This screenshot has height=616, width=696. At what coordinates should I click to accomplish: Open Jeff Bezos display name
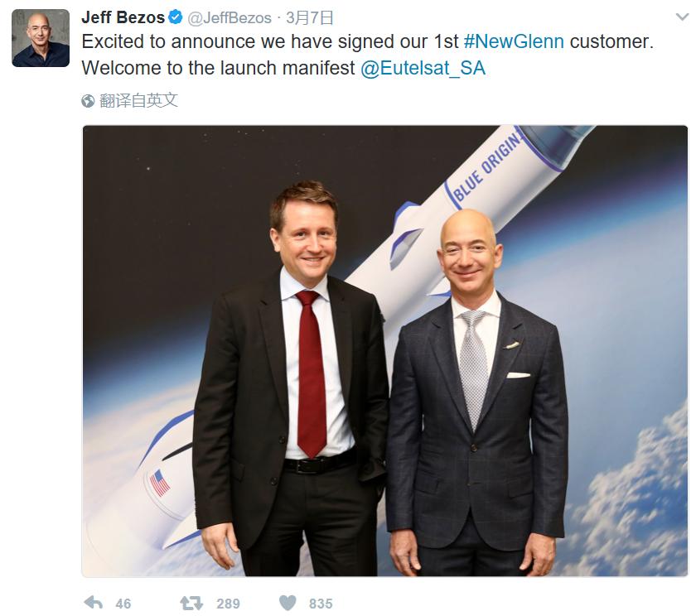(x=123, y=17)
